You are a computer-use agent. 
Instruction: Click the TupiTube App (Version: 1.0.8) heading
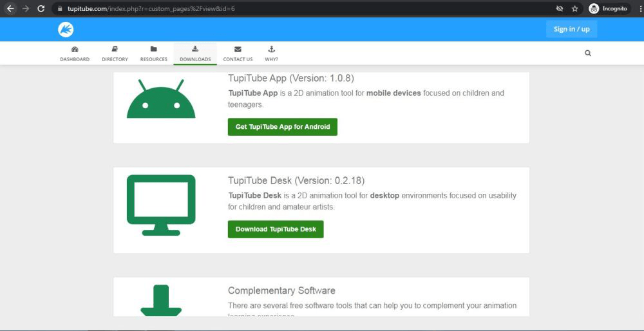(x=291, y=78)
